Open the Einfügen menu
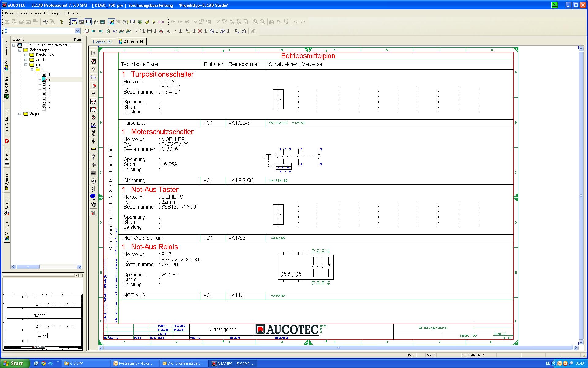 (x=55, y=13)
